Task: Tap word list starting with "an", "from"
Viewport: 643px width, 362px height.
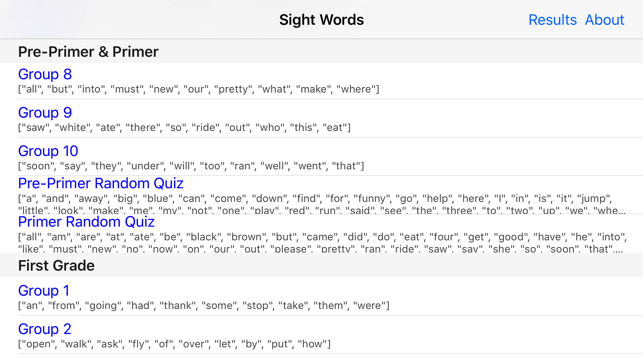Action: (x=203, y=305)
